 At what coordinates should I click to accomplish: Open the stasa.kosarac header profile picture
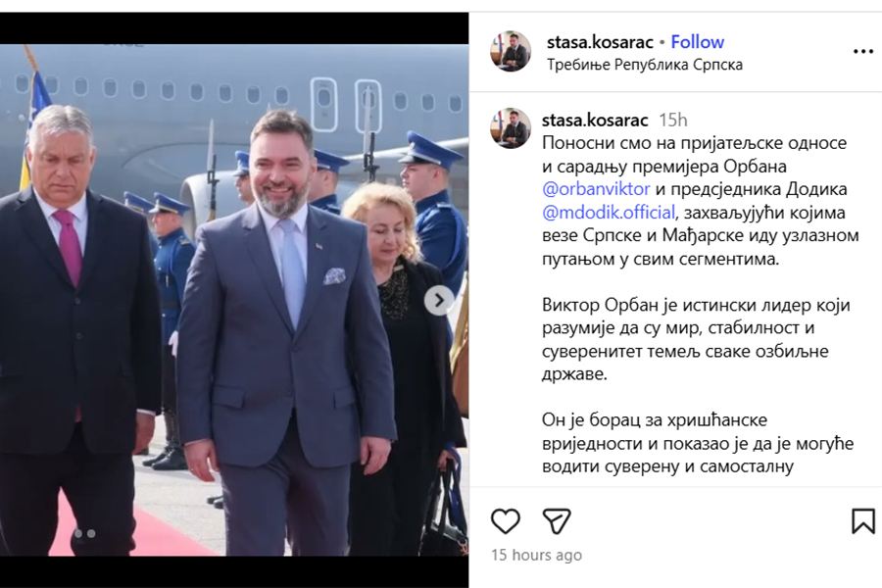[511, 51]
